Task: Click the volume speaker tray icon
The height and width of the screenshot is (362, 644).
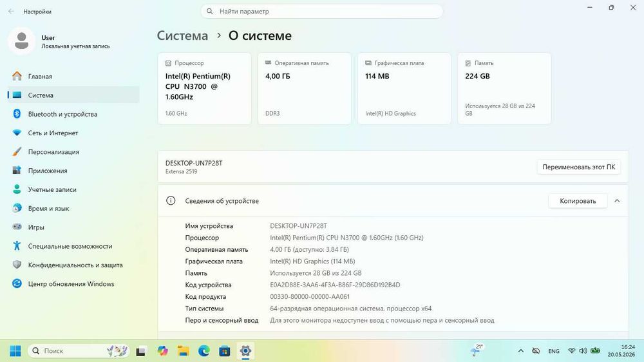Action: tap(583, 351)
